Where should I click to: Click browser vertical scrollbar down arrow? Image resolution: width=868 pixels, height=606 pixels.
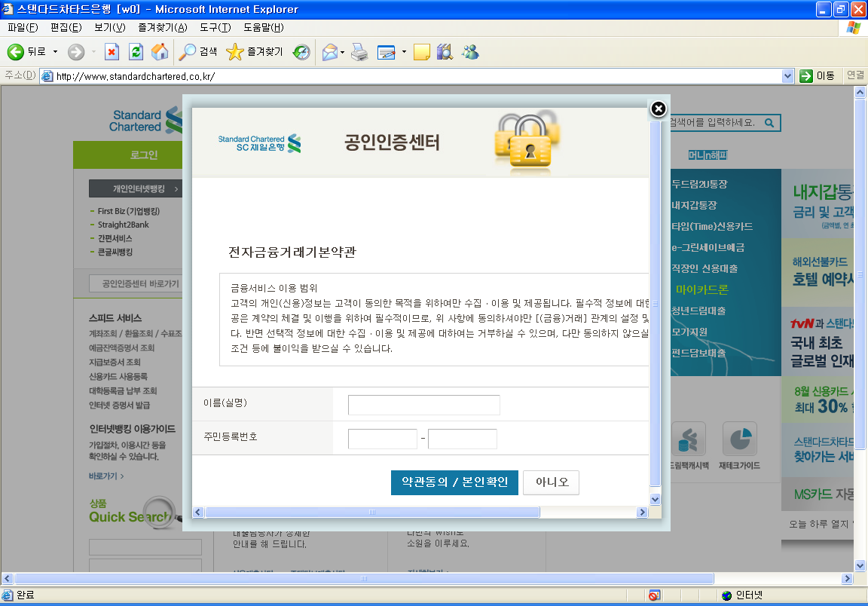[x=860, y=565]
